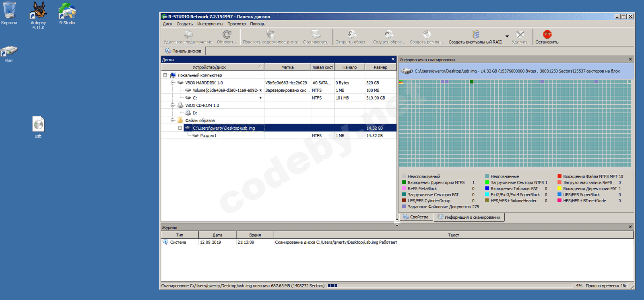
Task: Click the Refresh (Обновить) toolbar icon
Action: tap(227, 35)
